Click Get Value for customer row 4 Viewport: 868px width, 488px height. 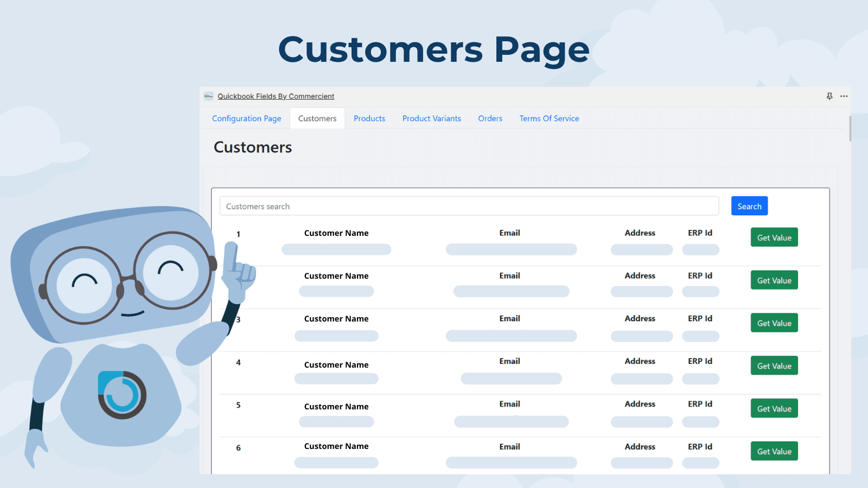tap(774, 366)
